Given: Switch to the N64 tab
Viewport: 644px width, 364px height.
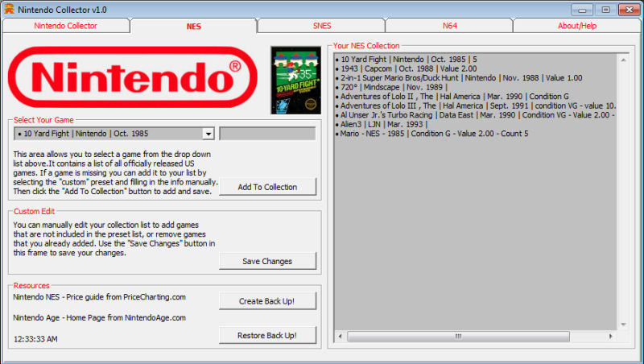Looking at the screenshot, I should pyautogui.click(x=449, y=26).
